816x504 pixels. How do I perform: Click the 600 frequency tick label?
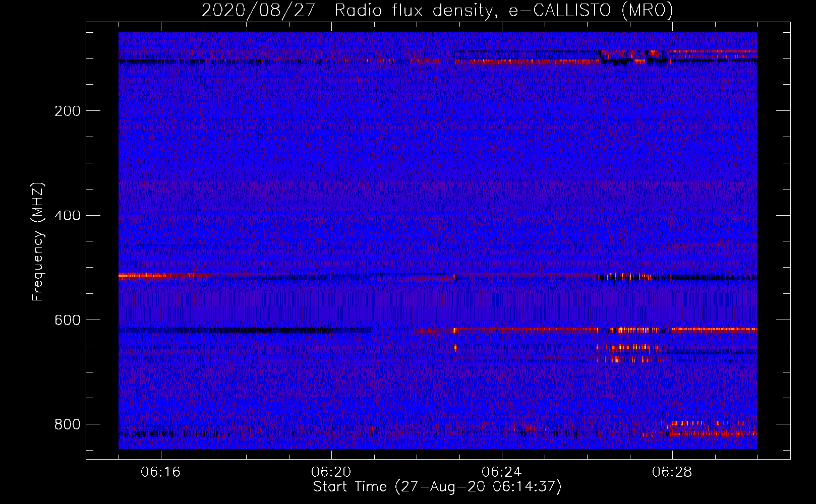[68, 321]
